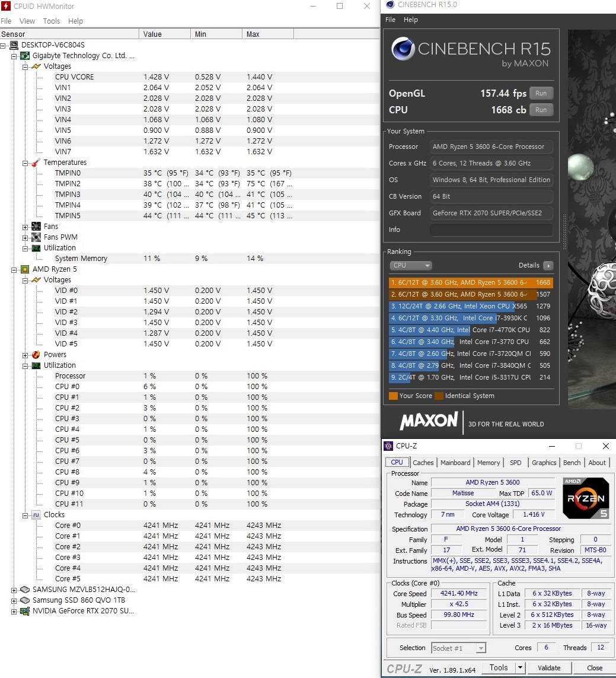Click the Ryzen 5 logo in CPU-Z

[x=586, y=498]
